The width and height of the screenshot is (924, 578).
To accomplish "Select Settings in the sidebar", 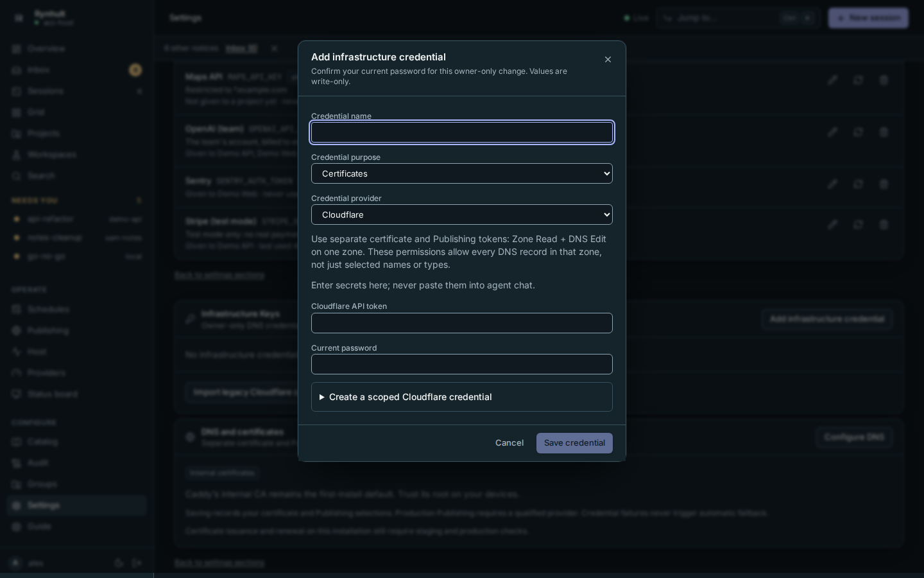I will pos(77,505).
